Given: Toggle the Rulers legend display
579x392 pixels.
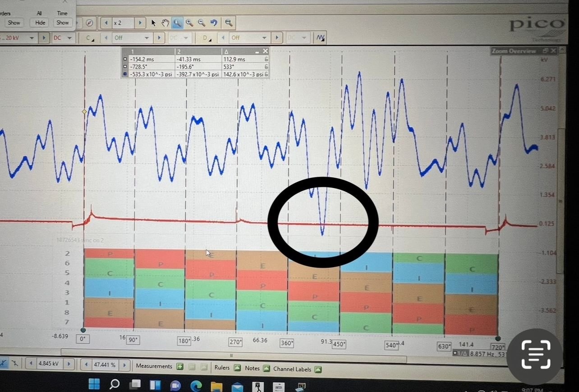Looking at the screenshot, I should 237,369.
